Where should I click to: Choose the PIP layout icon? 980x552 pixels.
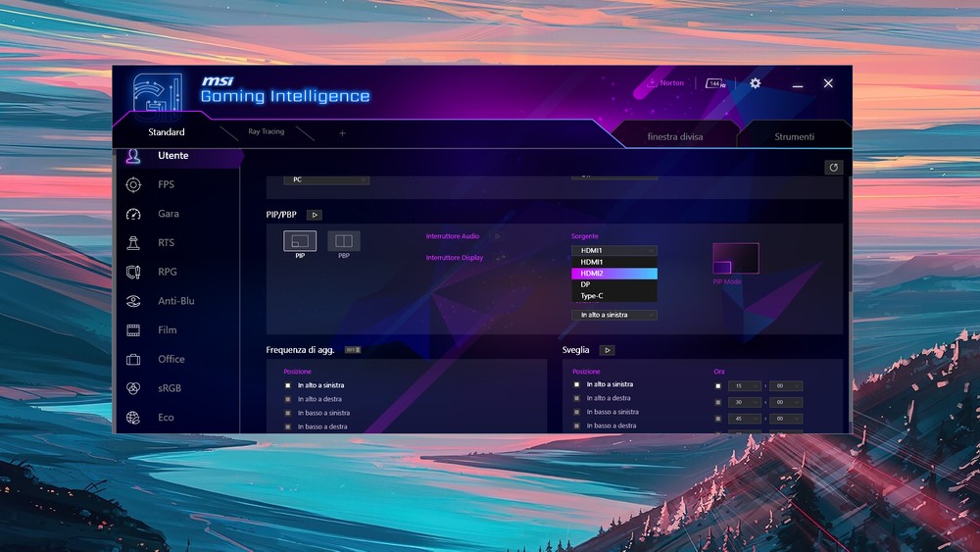[x=300, y=240]
